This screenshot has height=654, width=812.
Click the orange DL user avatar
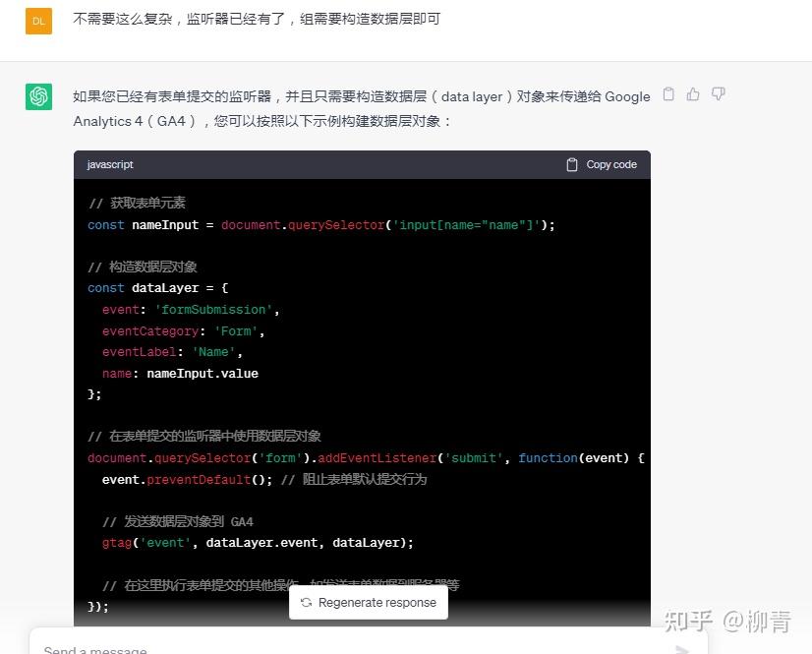[38, 21]
